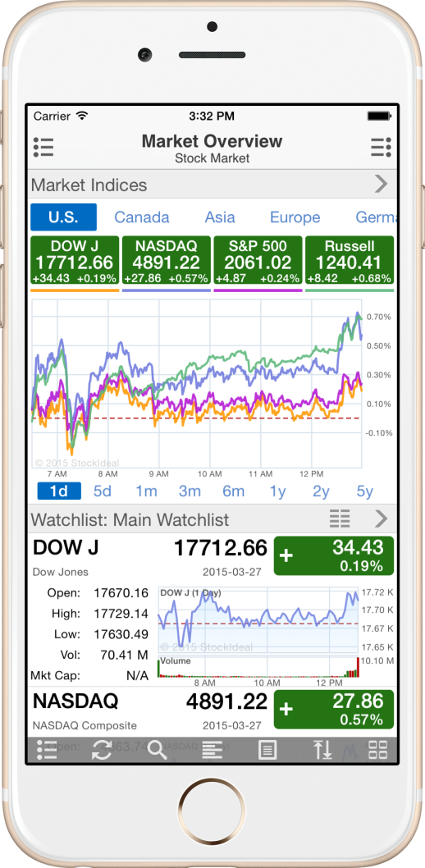Tap the document page icon in bottom toolbar
The width and height of the screenshot is (425, 868).
[267, 750]
